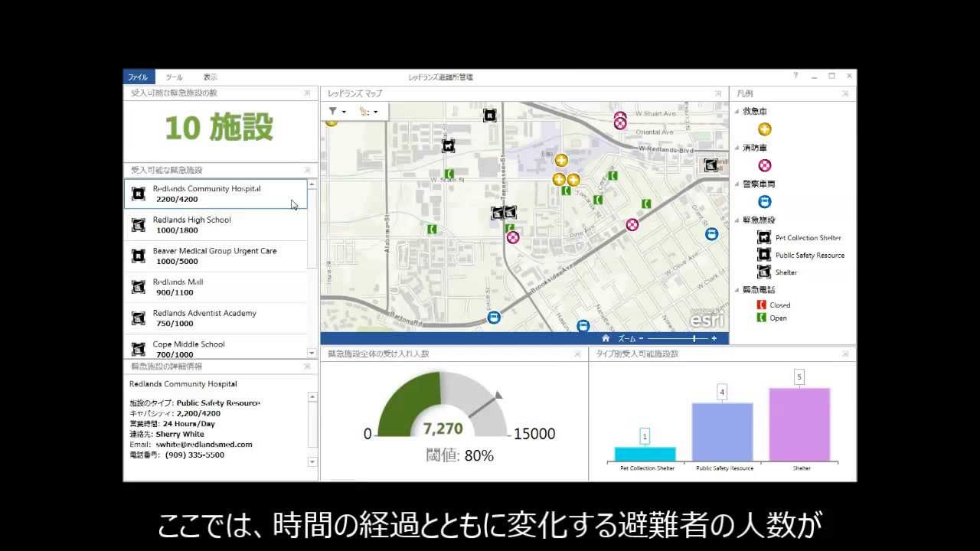
Task: Select Redlands High School list item
Action: 216,225
